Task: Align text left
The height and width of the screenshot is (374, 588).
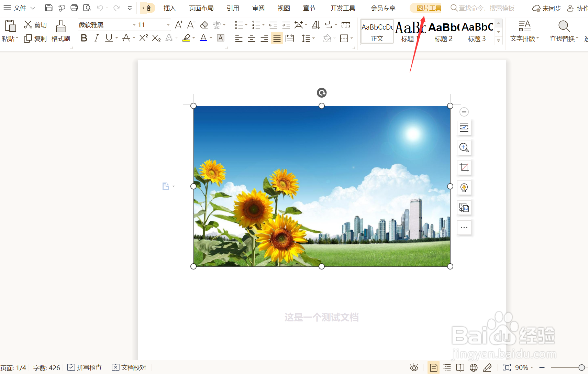Action: [x=238, y=38]
